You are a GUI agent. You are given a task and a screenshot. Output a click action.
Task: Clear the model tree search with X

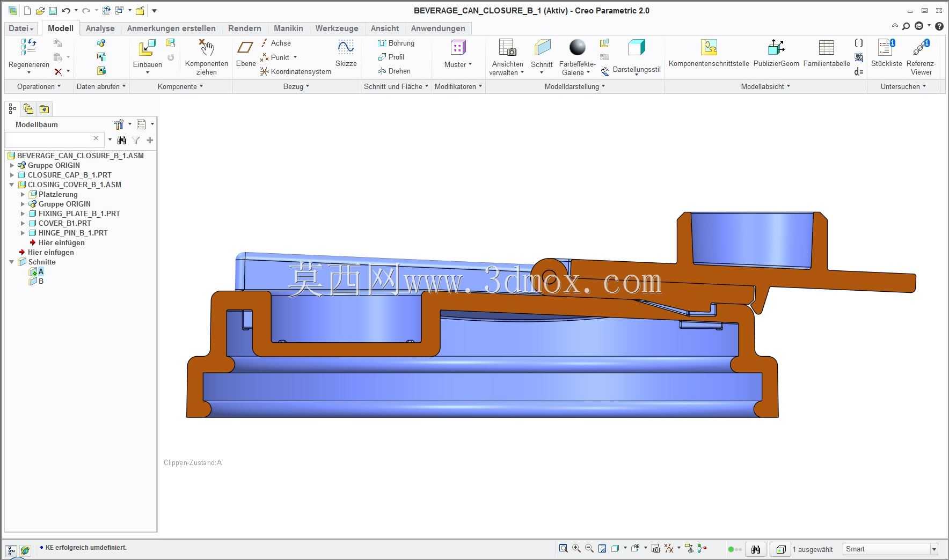tap(96, 138)
